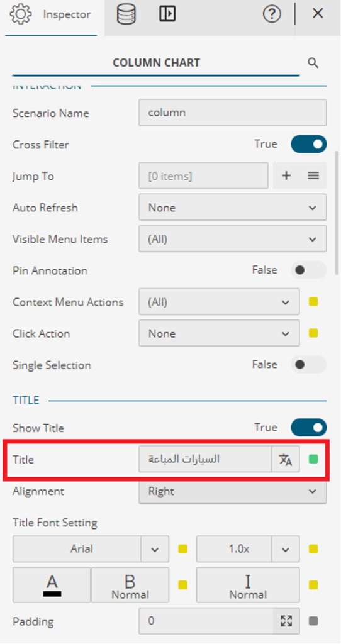Expand the Alignment dropdown set to Right

click(233, 491)
